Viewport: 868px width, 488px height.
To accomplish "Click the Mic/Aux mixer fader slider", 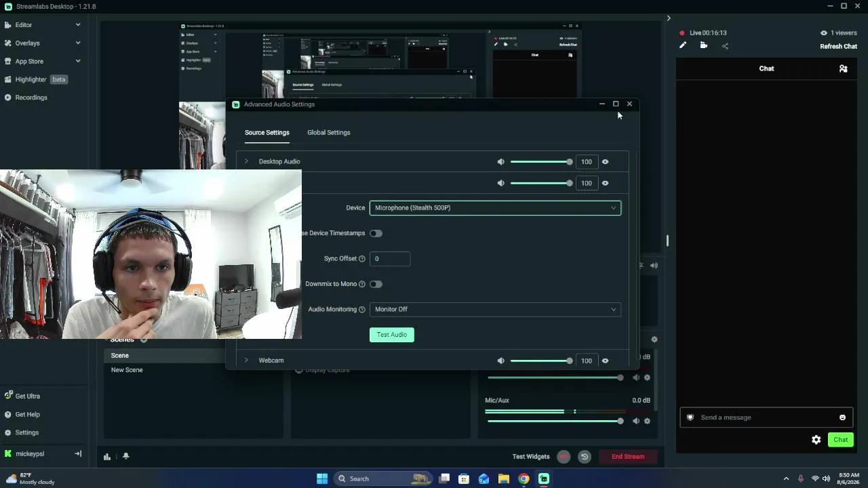I will click(555, 421).
